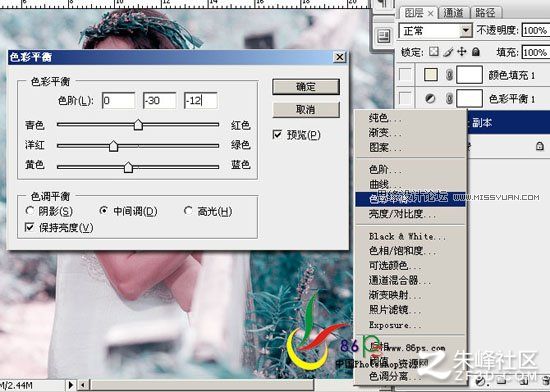Click the chain link on 色彩平衡 1 layer

click(449, 99)
